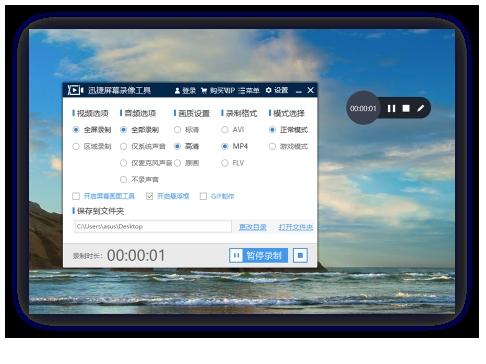Click 购买VIP cart item in title bar
486x364 pixels.
point(218,91)
